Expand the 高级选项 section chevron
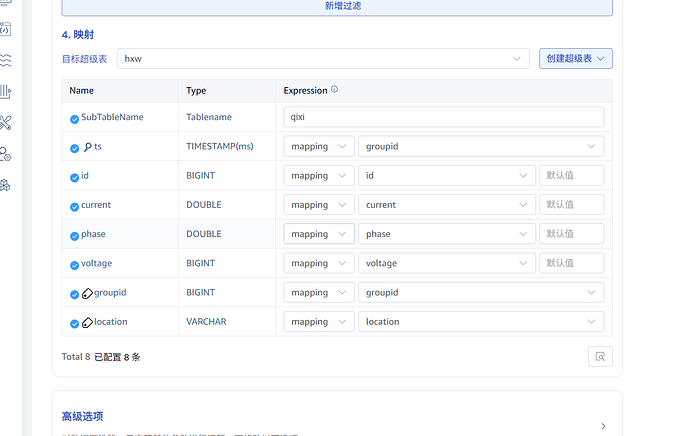The width and height of the screenshot is (690, 436). [x=603, y=426]
